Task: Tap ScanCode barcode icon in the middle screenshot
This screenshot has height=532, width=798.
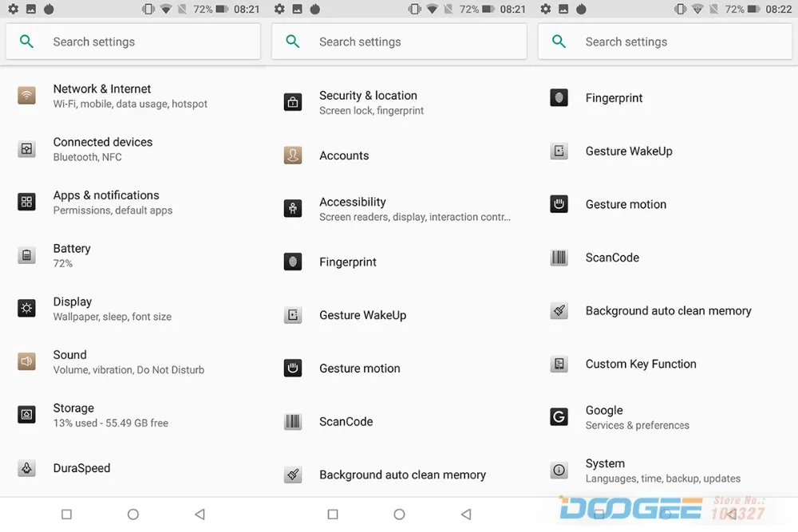Action: (293, 421)
